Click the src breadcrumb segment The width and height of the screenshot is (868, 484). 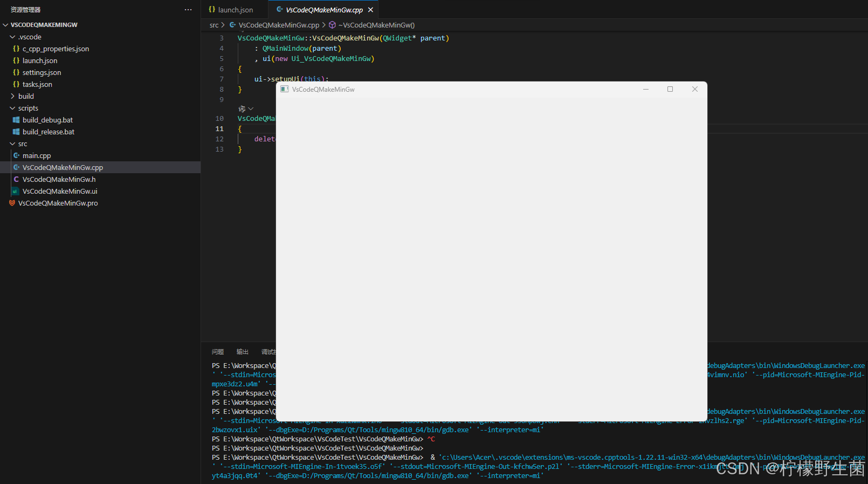(x=214, y=25)
